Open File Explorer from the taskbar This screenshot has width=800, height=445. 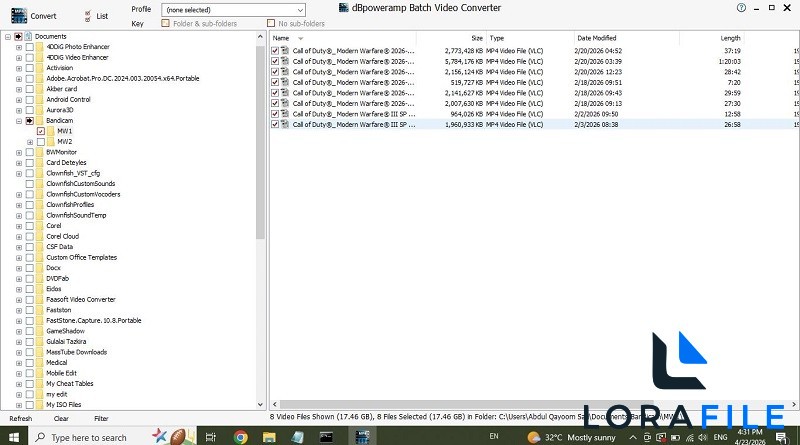coord(269,437)
